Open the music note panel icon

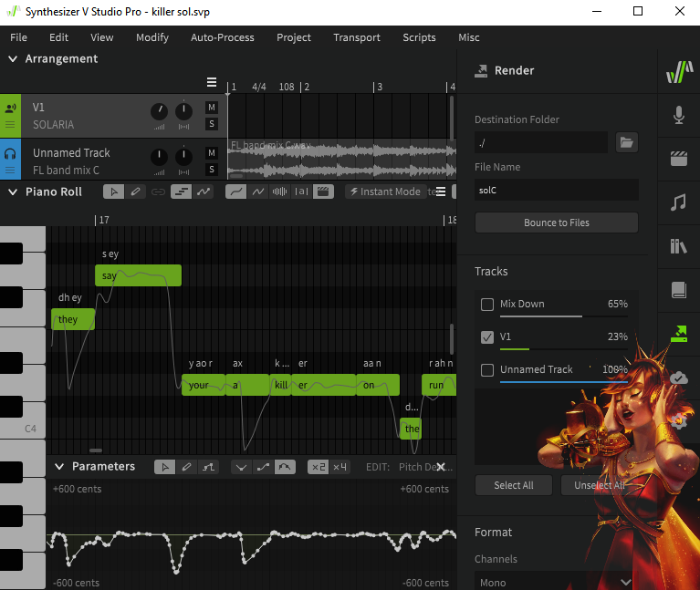[x=678, y=202]
